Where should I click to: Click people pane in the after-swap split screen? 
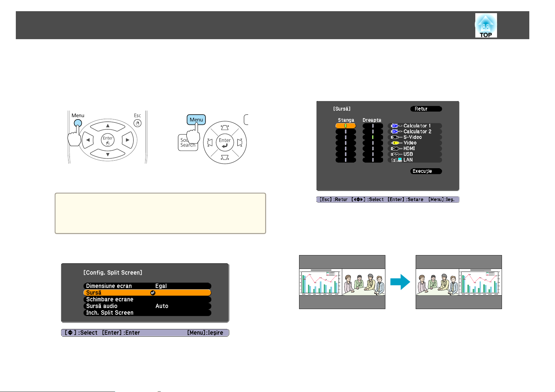coord(437,282)
